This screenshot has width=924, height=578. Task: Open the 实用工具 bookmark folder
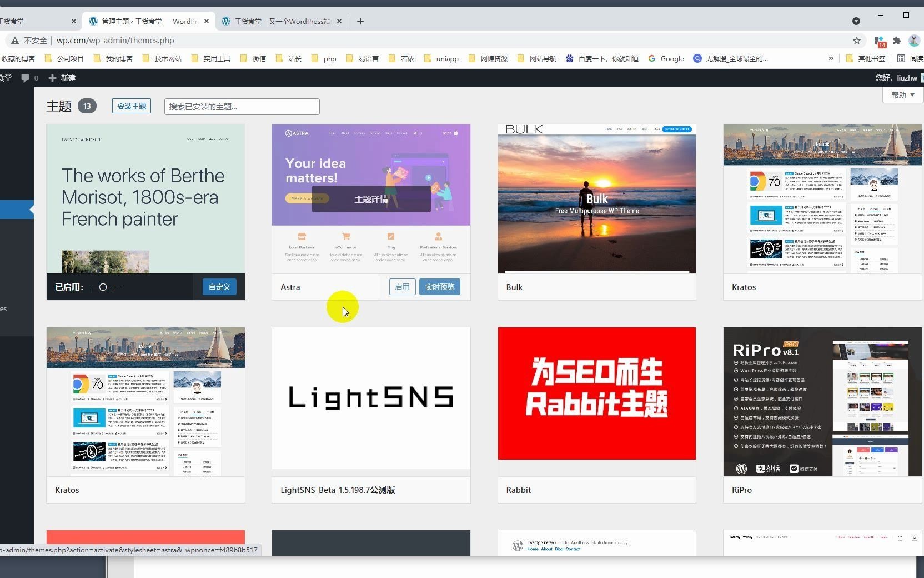[211, 58]
